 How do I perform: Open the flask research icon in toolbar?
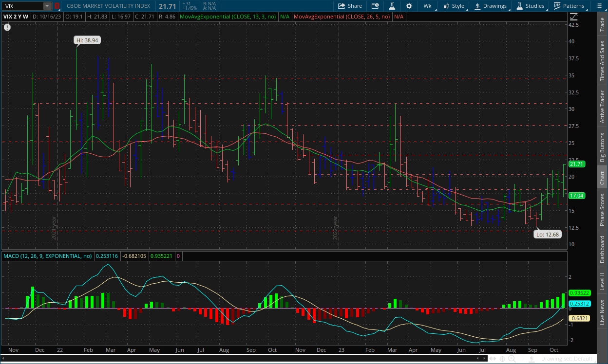click(x=391, y=6)
